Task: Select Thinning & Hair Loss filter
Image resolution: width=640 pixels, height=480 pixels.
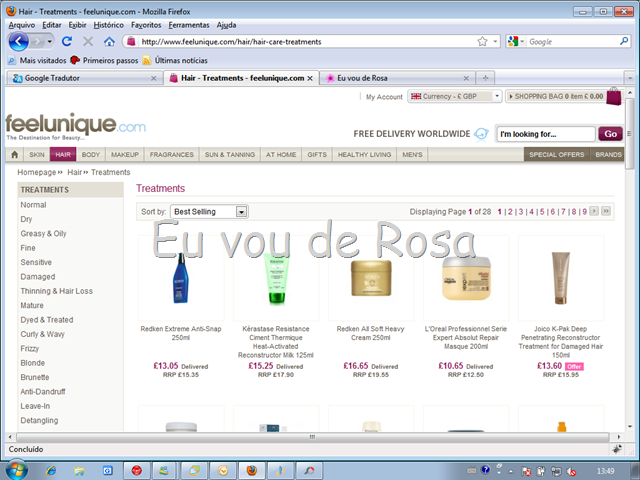Action: [x=57, y=291]
